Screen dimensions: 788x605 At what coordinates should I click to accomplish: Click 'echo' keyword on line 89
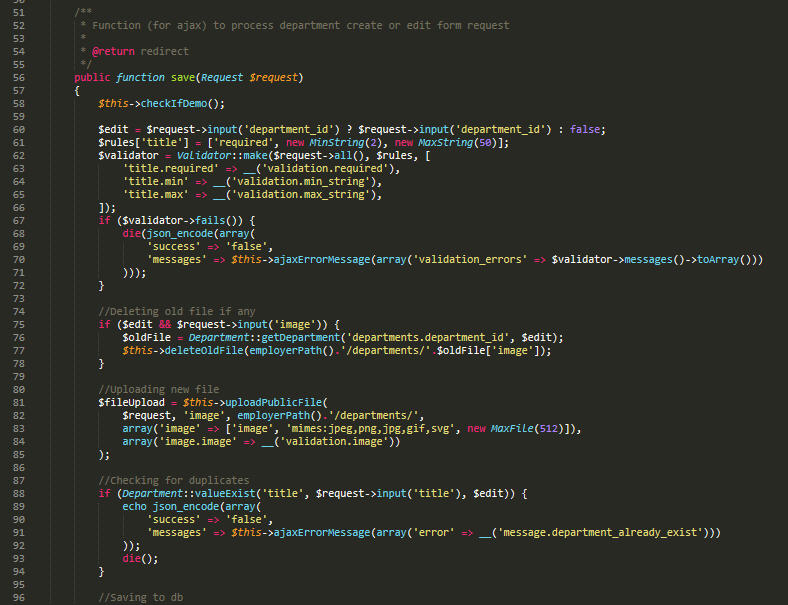tap(135, 507)
